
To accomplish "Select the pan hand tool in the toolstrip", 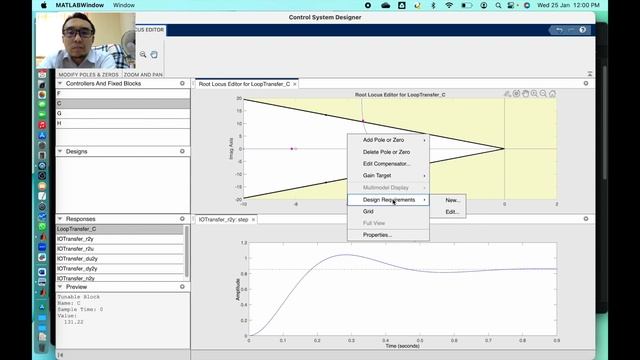I will [154, 54].
